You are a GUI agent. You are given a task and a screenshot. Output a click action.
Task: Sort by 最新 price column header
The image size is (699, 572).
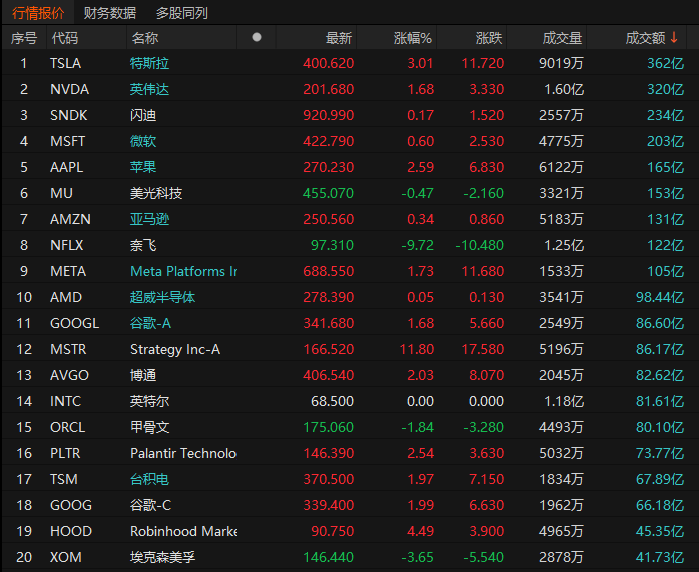(x=339, y=38)
